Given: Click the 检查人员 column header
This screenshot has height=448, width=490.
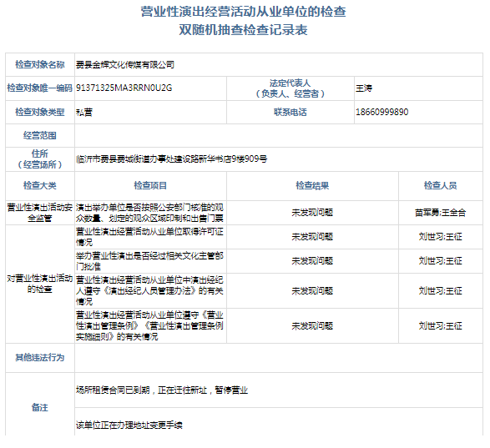Looking at the screenshot, I should (440, 185).
